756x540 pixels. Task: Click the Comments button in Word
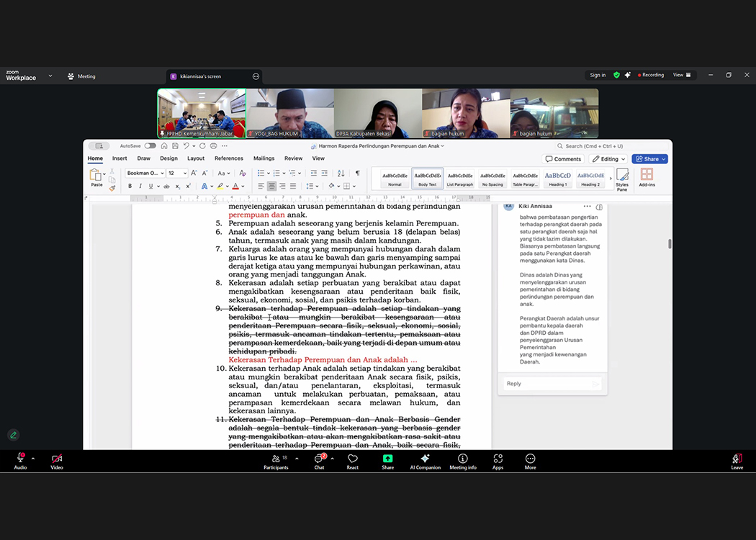[563, 159]
